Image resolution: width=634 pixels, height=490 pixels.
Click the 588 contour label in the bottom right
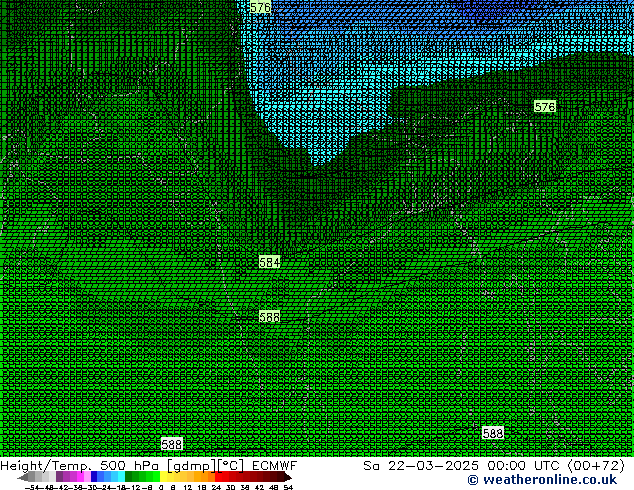[492, 433]
